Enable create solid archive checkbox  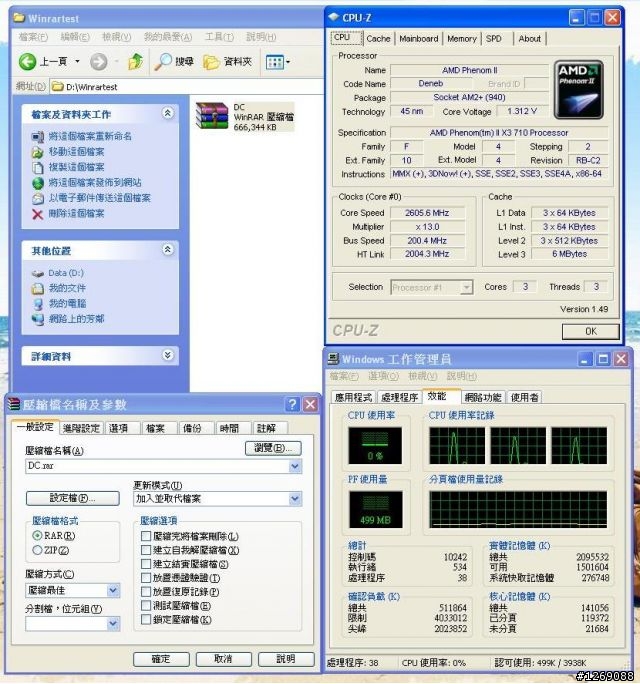point(146,564)
